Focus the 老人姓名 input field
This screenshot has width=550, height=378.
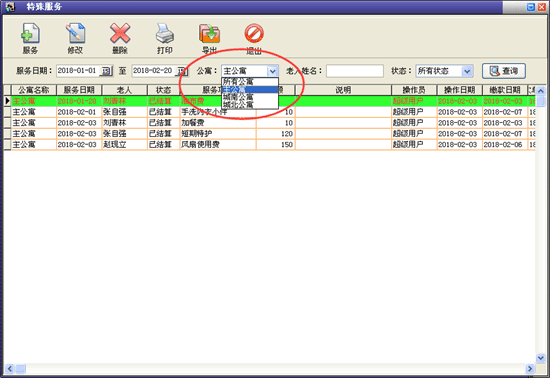click(355, 71)
